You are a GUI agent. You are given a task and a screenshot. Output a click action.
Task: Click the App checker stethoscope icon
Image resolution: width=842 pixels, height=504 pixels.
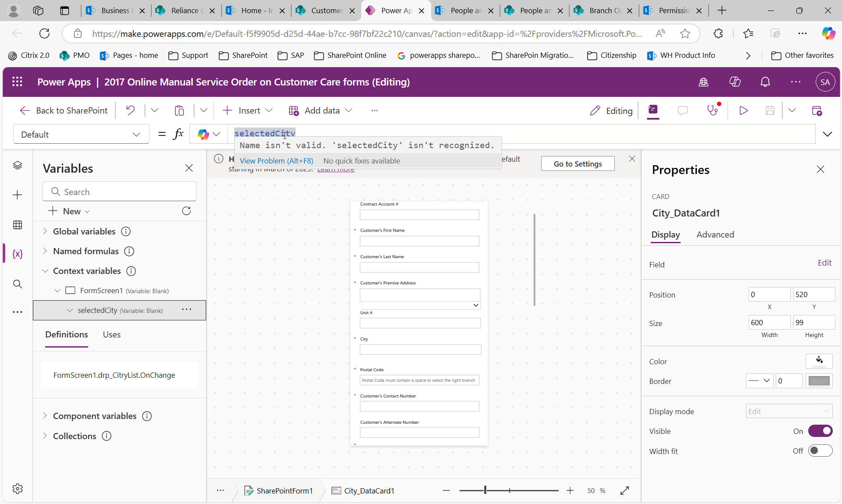point(713,110)
